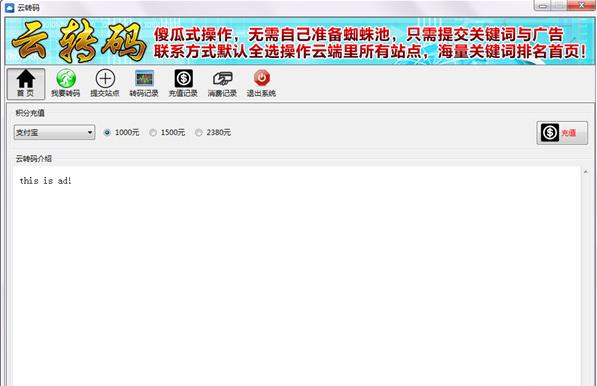Pick the 2380元 radio button
The height and width of the screenshot is (386, 597).
[198, 132]
